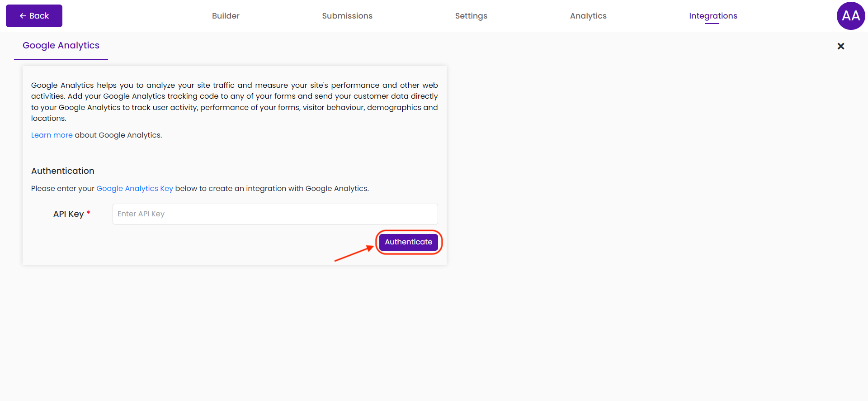Image resolution: width=868 pixels, height=401 pixels.
Task: Switch to the Submissions tab
Action: [x=347, y=16]
